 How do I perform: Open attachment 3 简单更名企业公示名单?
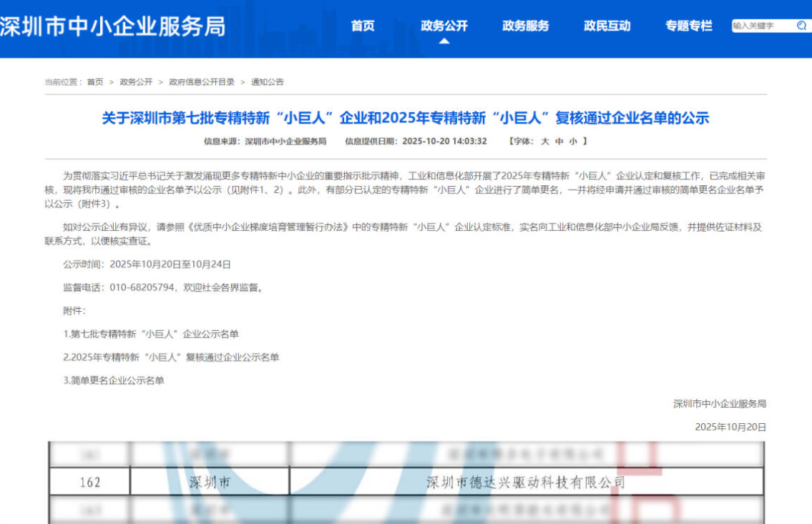tap(114, 381)
